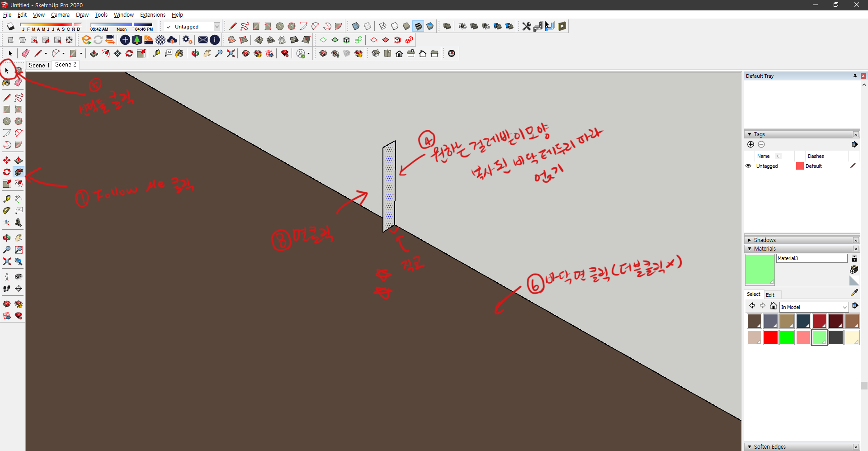Open the arc tool dropdown arrow in toolbar
The width and height of the screenshot is (868, 451).
(x=64, y=54)
